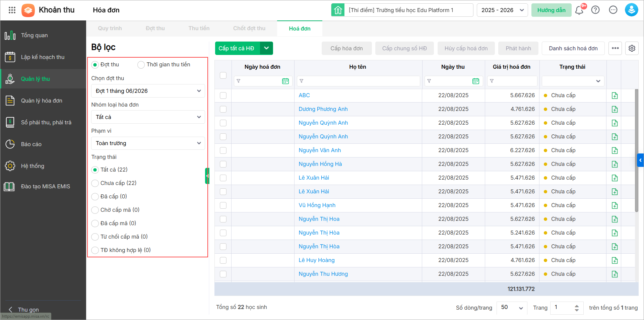Click invoice icon in Nguyễn Thị Hoa row
Image resolution: width=644 pixels, height=320 pixels.
coord(615,219)
